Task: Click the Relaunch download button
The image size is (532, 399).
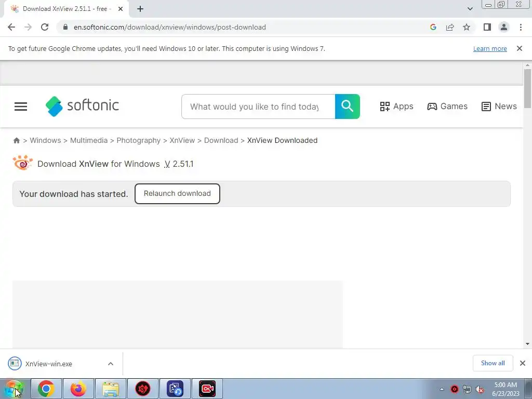Action: pyautogui.click(x=177, y=193)
